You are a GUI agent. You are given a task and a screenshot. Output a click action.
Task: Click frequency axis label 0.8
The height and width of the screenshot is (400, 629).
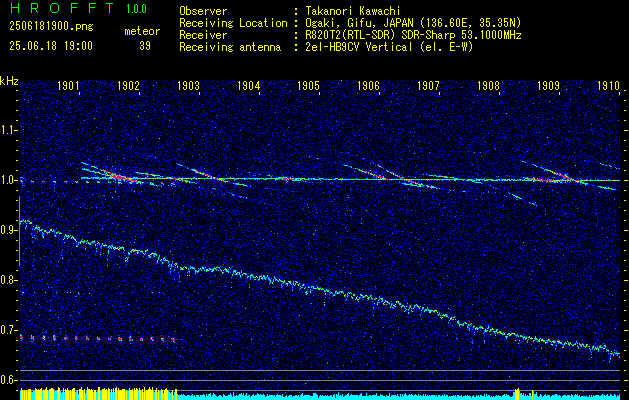coord(8,280)
